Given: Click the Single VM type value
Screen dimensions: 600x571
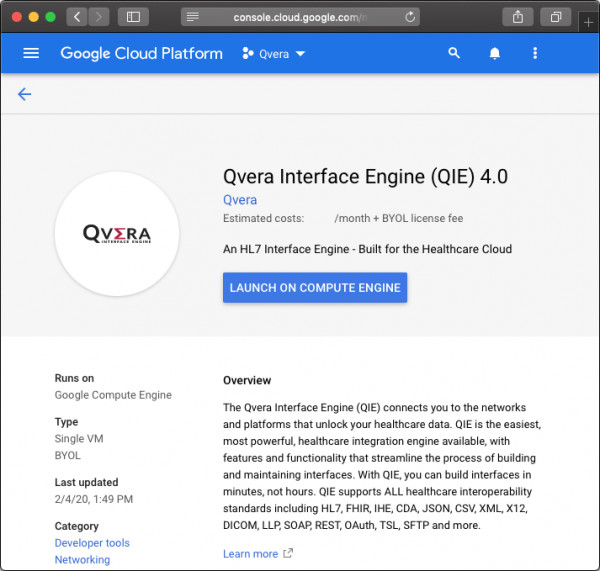Looking at the screenshot, I should tap(79, 439).
